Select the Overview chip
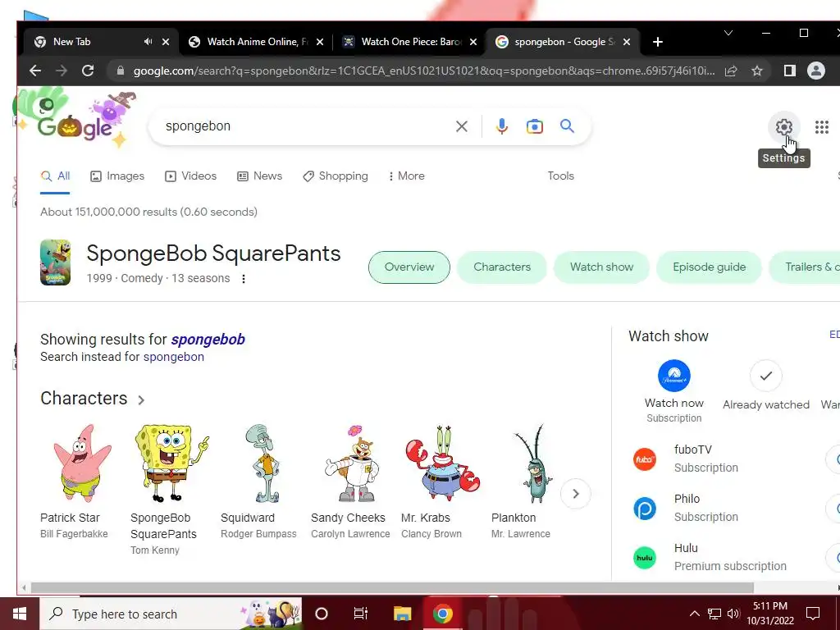Image resolution: width=840 pixels, height=630 pixels. click(409, 267)
